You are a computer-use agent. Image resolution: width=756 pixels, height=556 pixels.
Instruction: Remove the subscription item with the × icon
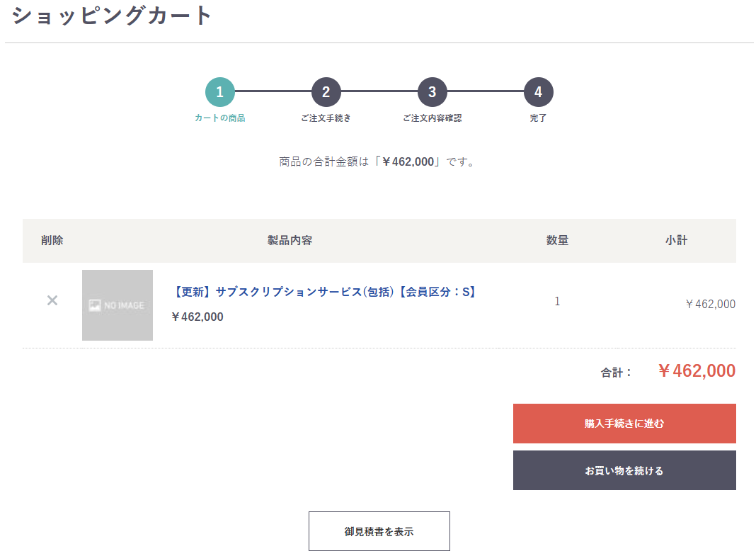tap(52, 300)
